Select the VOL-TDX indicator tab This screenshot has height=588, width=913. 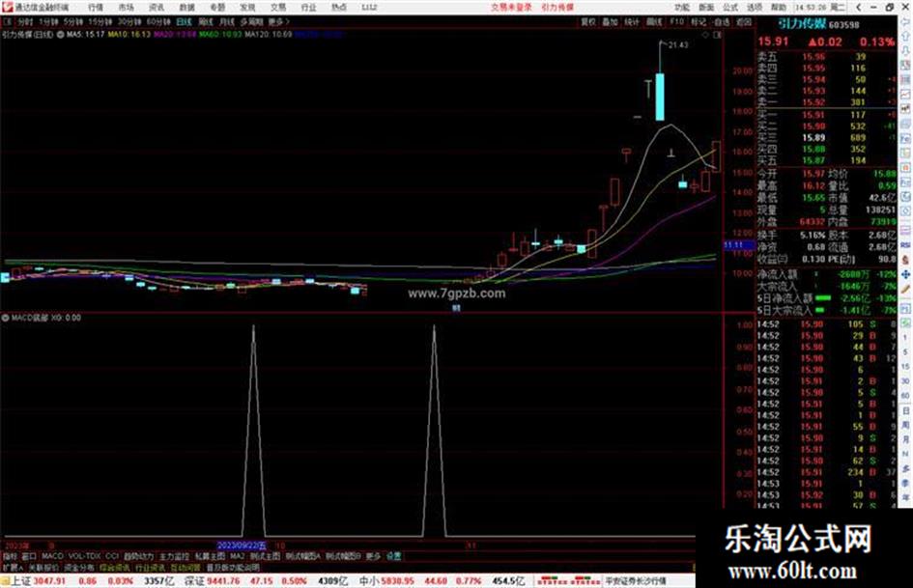click(x=84, y=556)
